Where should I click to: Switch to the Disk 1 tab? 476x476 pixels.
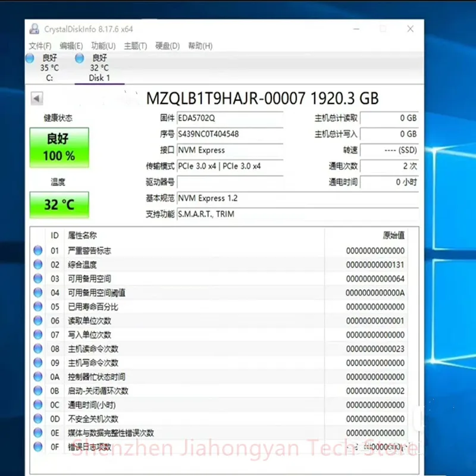click(99, 77)
